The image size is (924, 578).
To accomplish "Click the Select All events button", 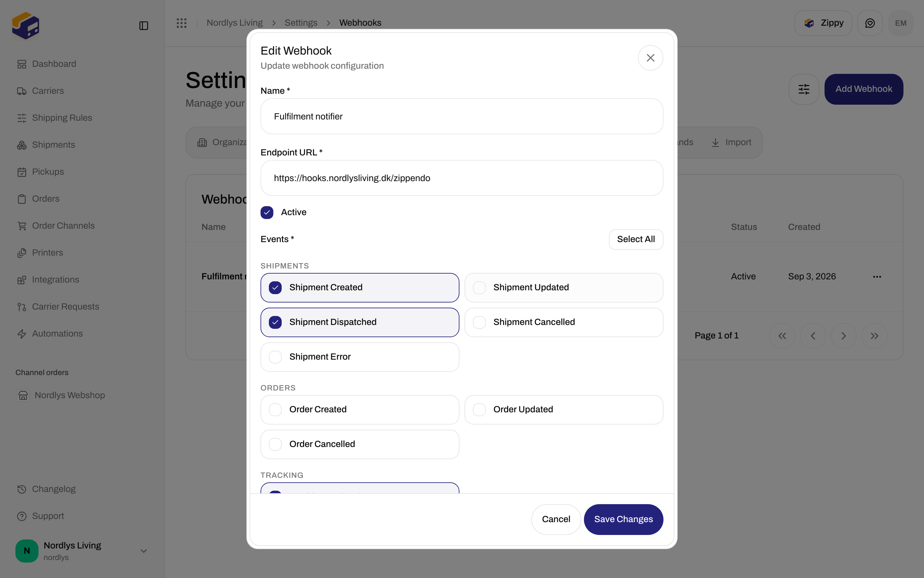I will point(636,239).
